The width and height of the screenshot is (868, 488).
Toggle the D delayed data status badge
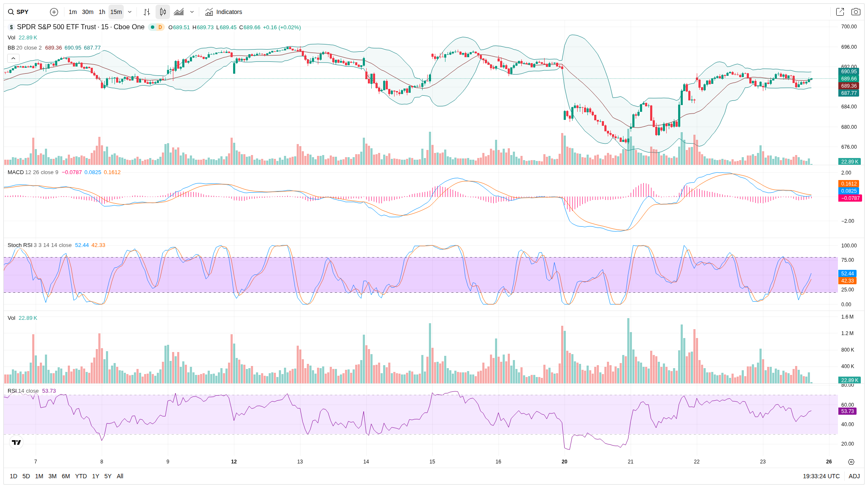pyautogui.click(x=160, y=27)
